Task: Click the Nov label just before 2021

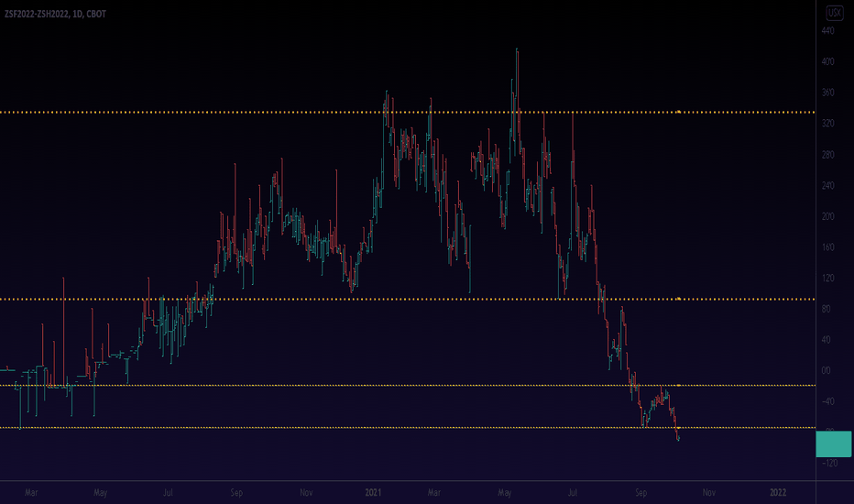Action: pyautogui.click(x=306, y=493)
